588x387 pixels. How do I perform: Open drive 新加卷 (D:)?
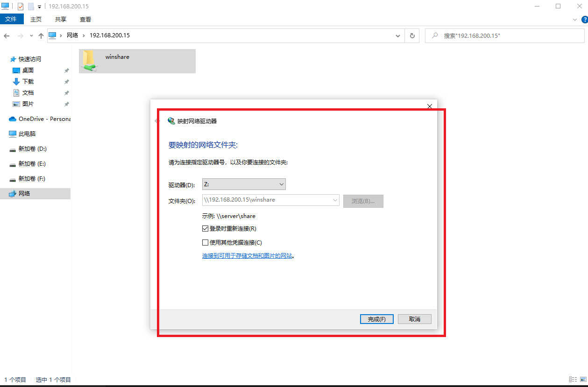pos(32,148)
